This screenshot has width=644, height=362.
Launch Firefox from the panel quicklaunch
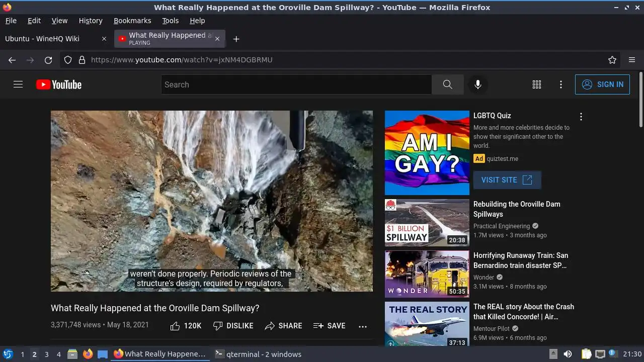pos(88,354)
